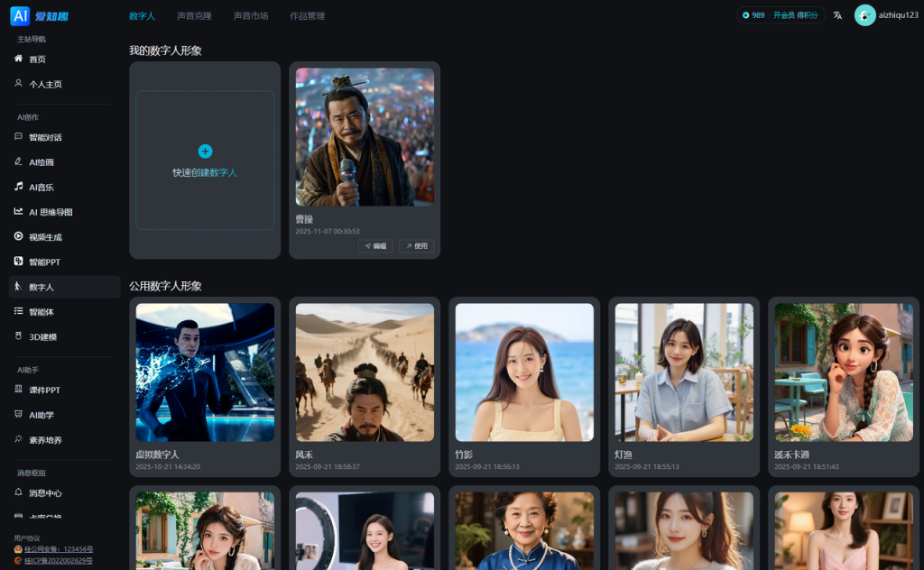
Task: Open 消息中心 bell icon
Action: (18, 492)
